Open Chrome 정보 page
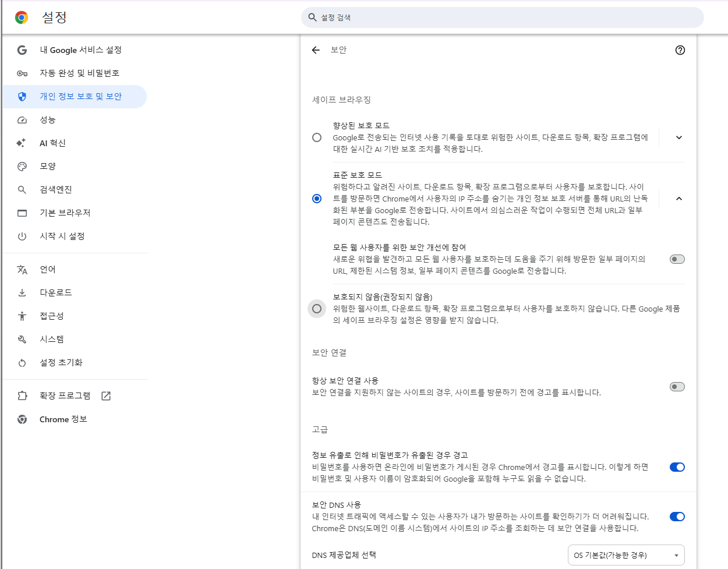This screenshot has width=728, height=569. click(75, 419)
